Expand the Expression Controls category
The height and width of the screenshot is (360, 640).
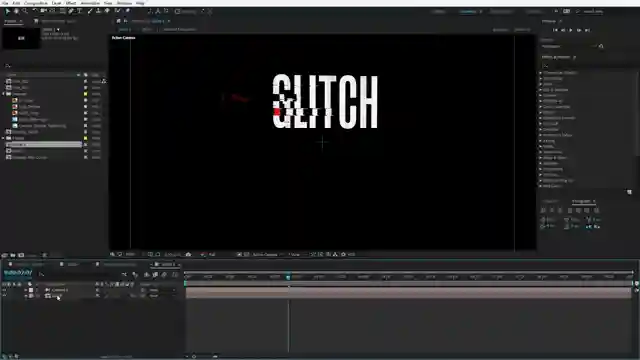(x=541, y=118)
